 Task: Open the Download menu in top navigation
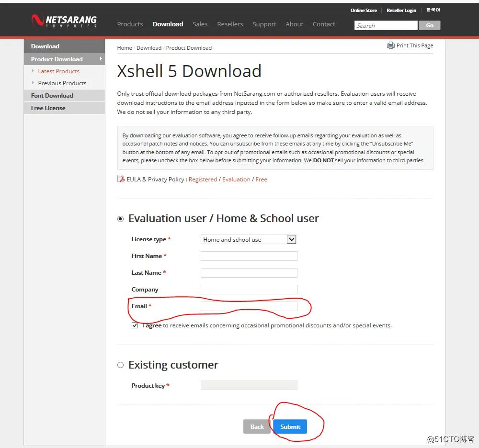(168, 24)
